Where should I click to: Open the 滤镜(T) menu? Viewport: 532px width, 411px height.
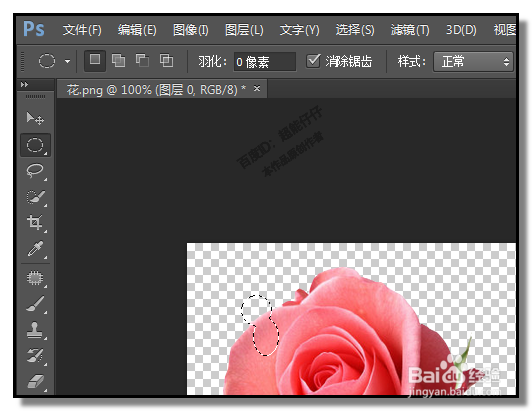coord(410,30)
